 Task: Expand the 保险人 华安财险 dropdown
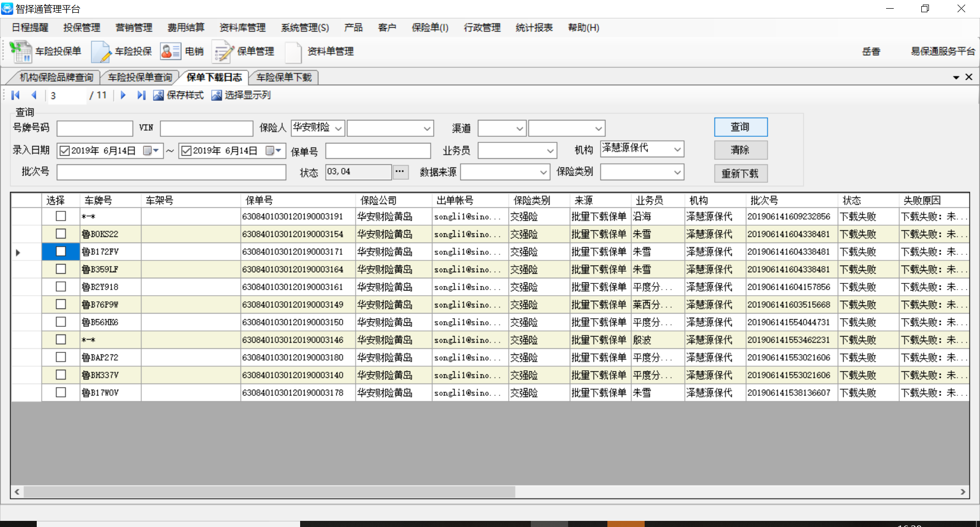(x=338, y=128)
